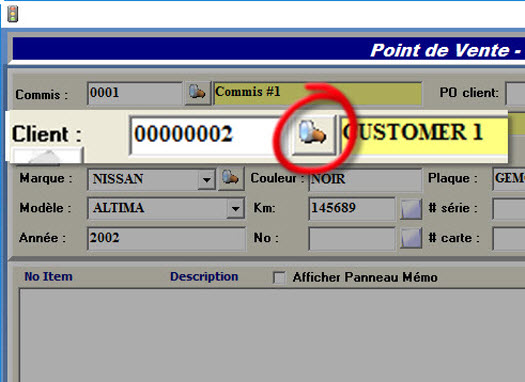Viewport: 525px width, 382px height.
Task: Click the Année field showing 2002
Action: (x=166, y=238)
